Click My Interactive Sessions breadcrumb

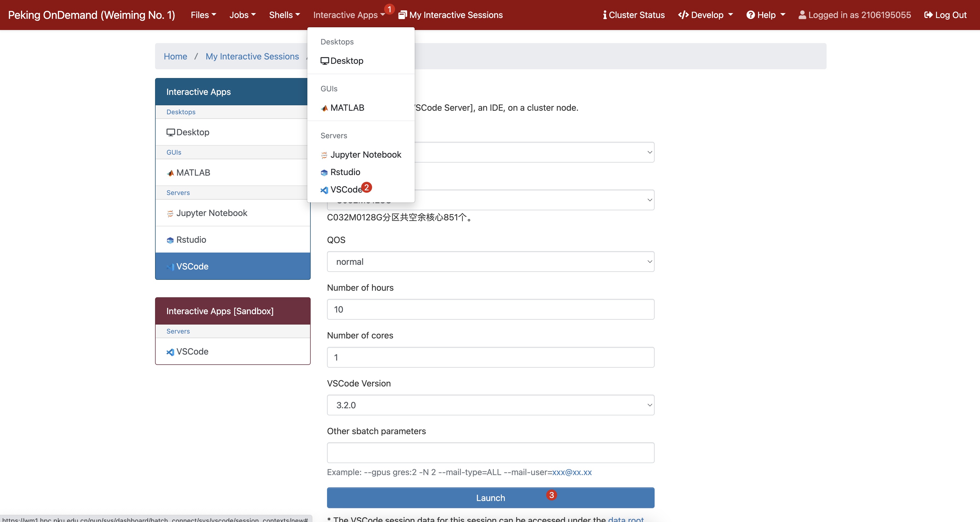[x=252, y=56]
